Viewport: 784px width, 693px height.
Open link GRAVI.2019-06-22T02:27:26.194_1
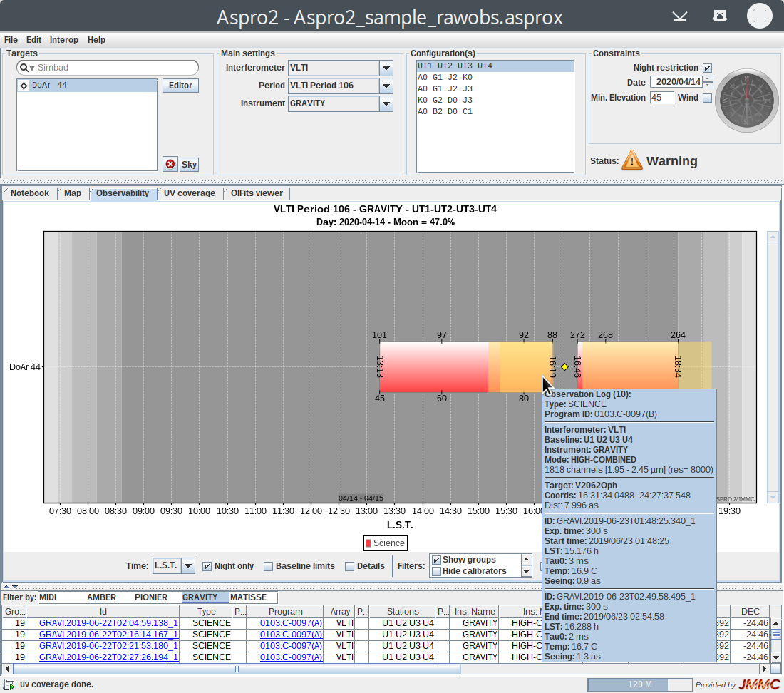point(108,657)
